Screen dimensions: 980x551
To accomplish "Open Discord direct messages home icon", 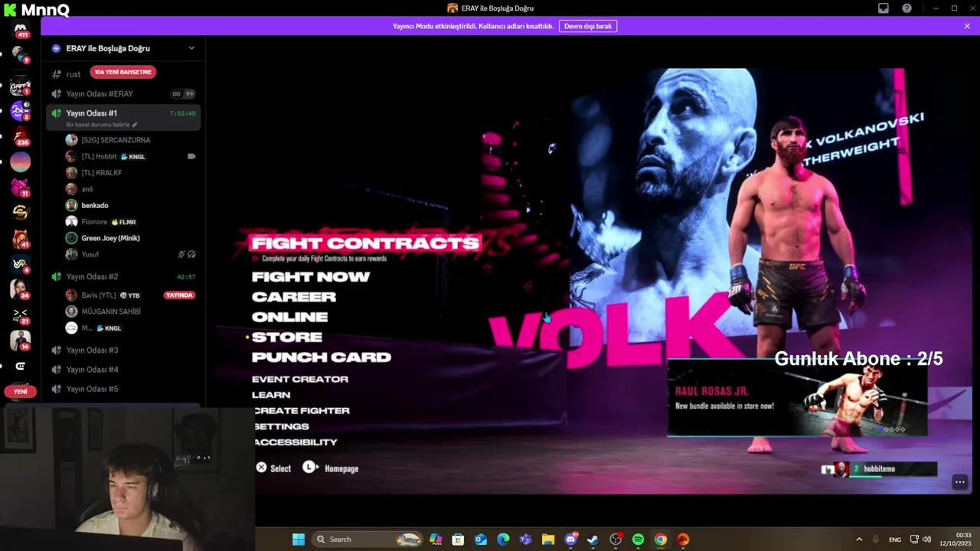I will coord(21,29).
